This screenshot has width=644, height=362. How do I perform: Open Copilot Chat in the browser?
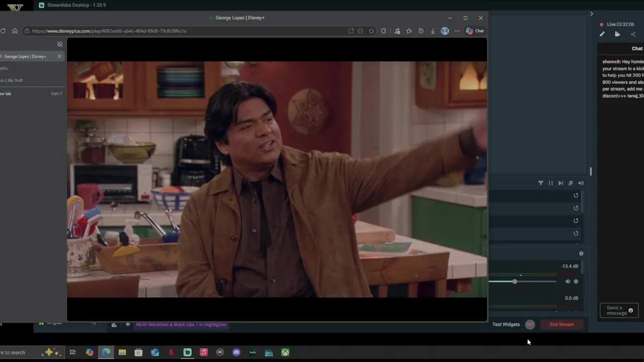click(475, 31)
